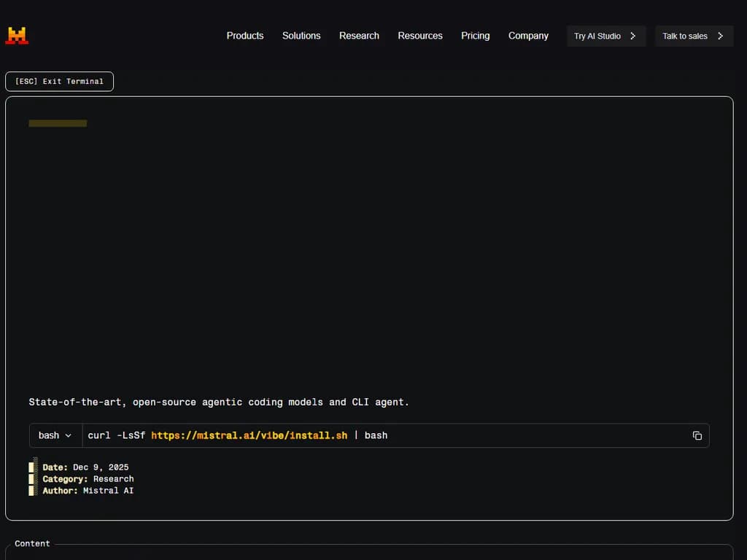Copy the install command using copy icon
Viewport: 747px width, 560px height.
coord(697,435)
